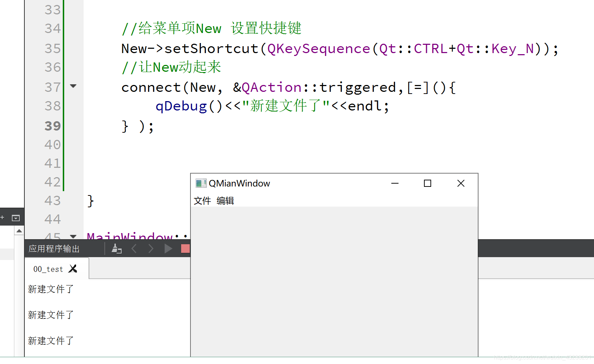594x364 pixels.
Task: Click line number 39 in gutter
Action: (x=53, y=126)
